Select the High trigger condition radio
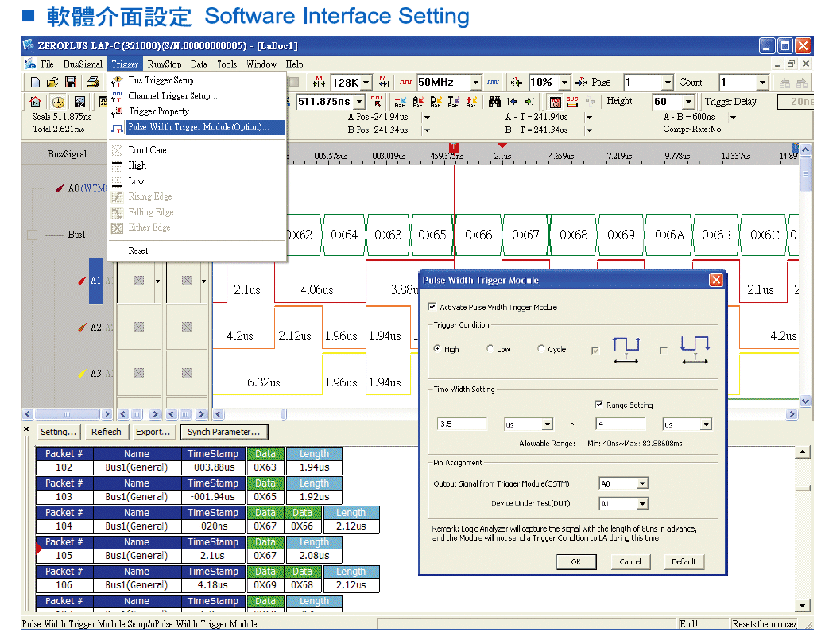Viewport: 825px width, 644px height. [436, 349]
